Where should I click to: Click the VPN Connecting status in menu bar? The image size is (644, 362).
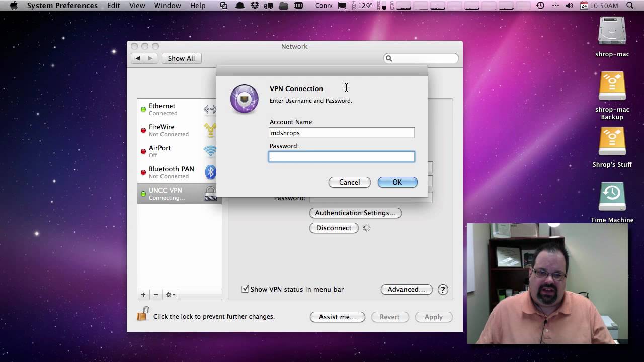point(324,6)
